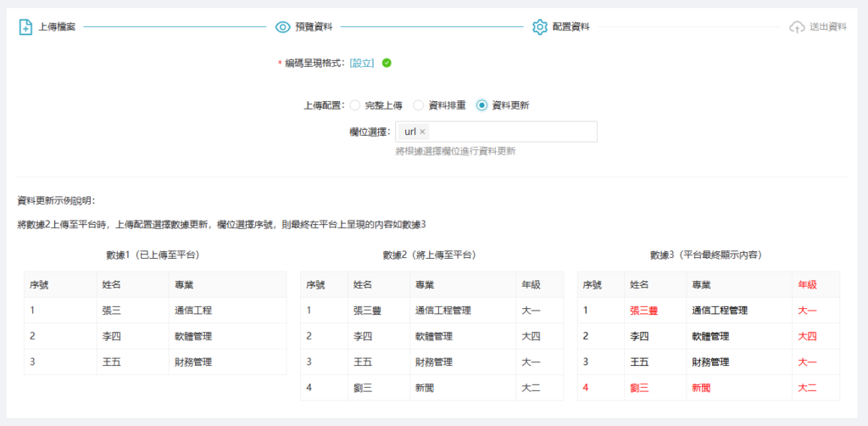Image resolution: width=868 pixels, height=426 pixels.
Task: Click 張三豐 in the 數據3 table
Action: [644, 311]
